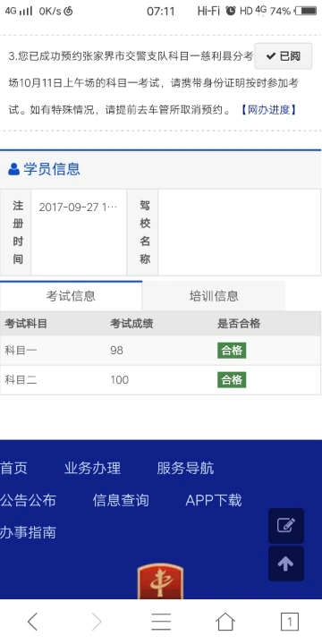Switch to the 考试信息 tab

click(x=71, y=296)
